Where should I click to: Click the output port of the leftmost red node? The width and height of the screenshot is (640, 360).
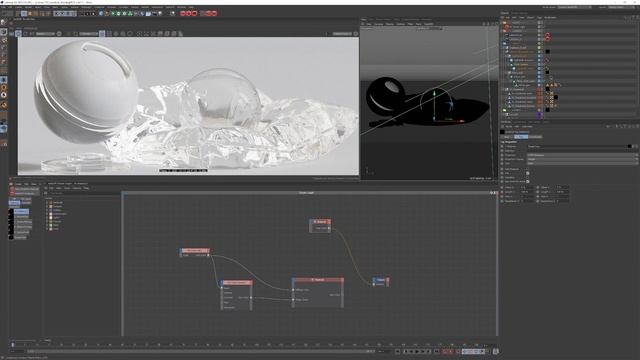tap(208, 255)
